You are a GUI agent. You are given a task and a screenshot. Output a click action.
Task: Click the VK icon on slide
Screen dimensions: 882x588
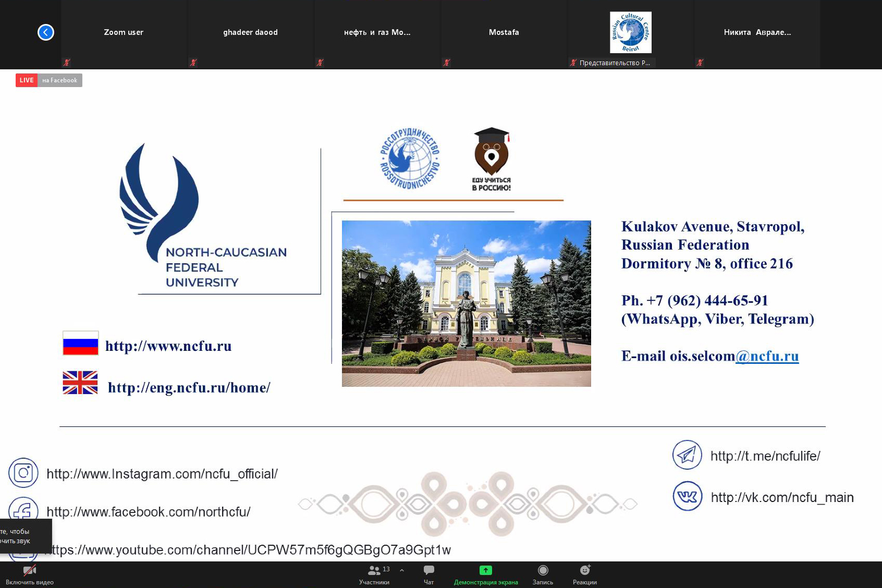click(x=688, y=496)
